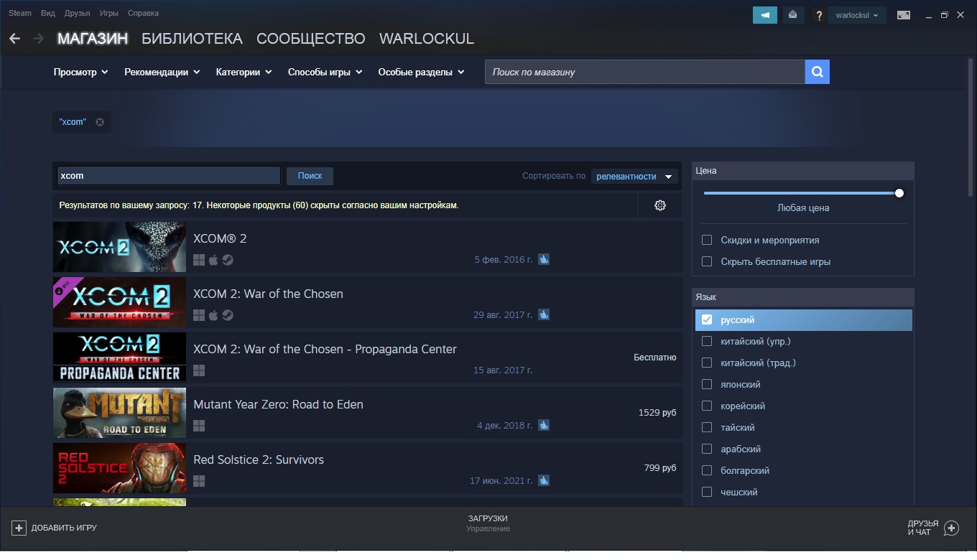Click the SteamOS icon on XCOM 2 row
Screen dimensions: 977x560
227,260
